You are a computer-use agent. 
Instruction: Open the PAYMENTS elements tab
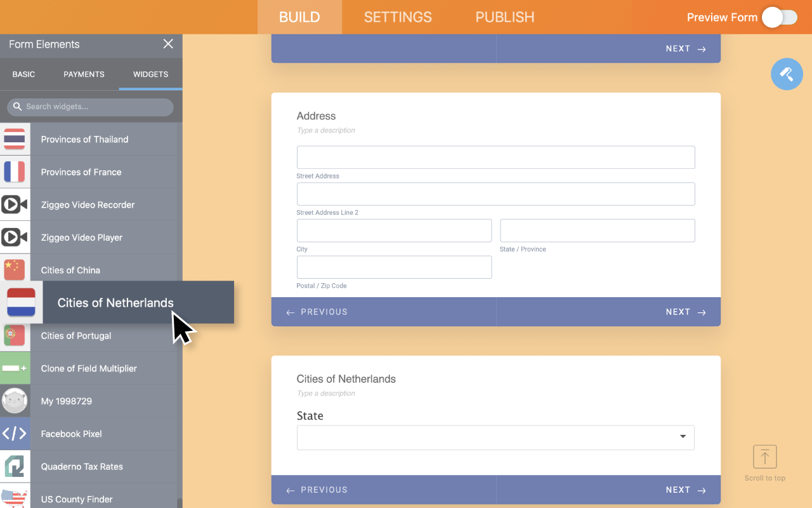84,74
